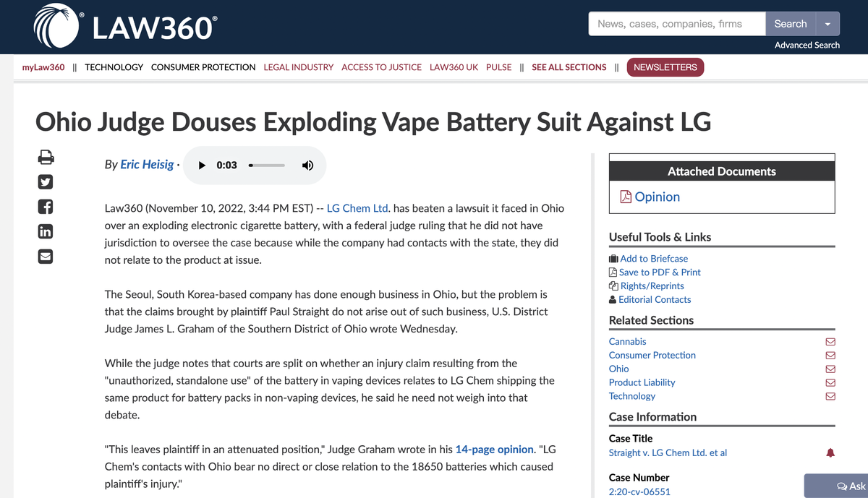Open Cannabis related section

pyautogui.click(x=628, y=341)
